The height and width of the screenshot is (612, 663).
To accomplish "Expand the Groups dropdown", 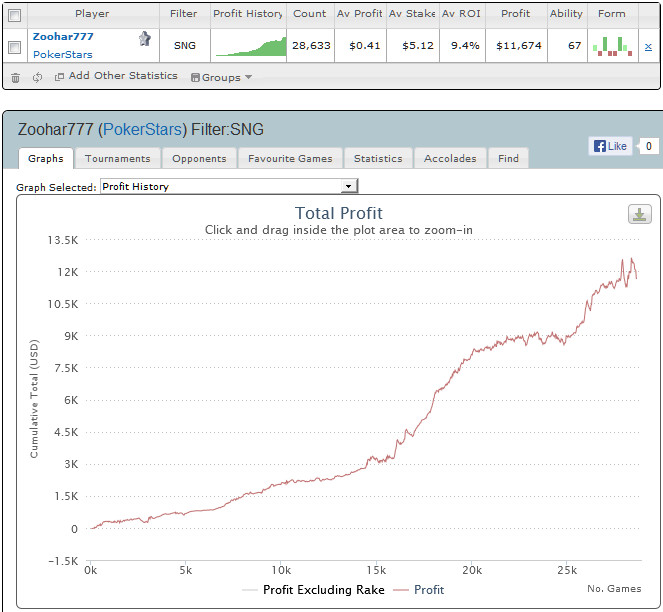I will [x=221, y=77].
